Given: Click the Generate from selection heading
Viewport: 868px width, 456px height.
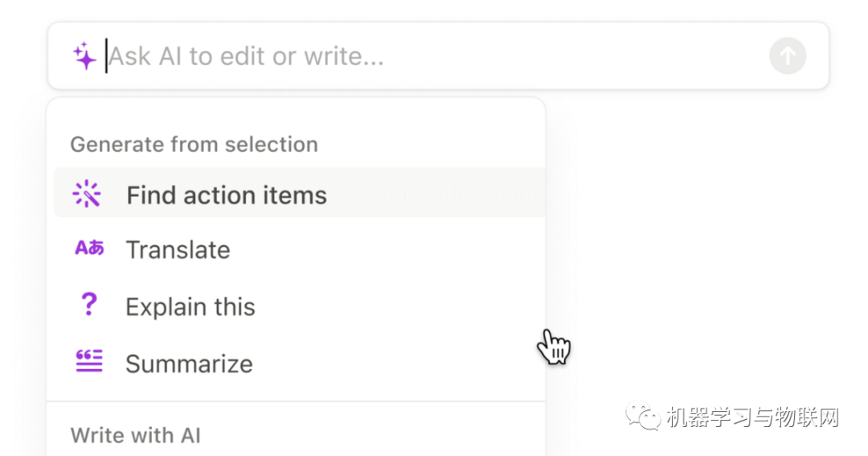Looking at the screenshot, I should tap(194, 145).
